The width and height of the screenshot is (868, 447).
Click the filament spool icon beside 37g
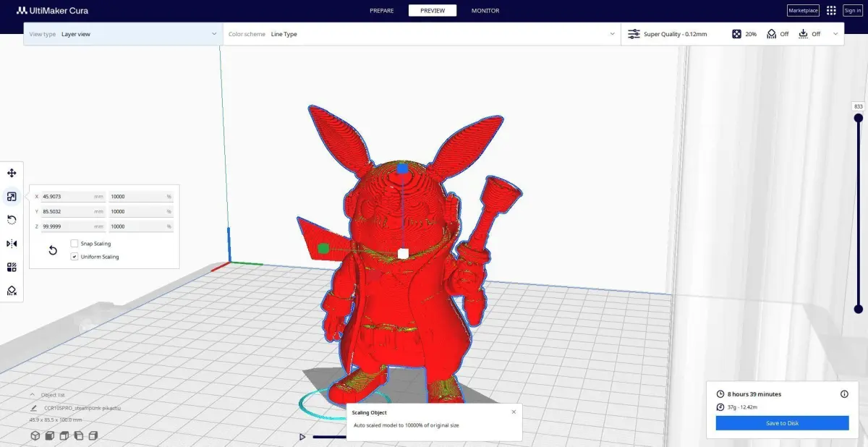(x=720, y=407)
